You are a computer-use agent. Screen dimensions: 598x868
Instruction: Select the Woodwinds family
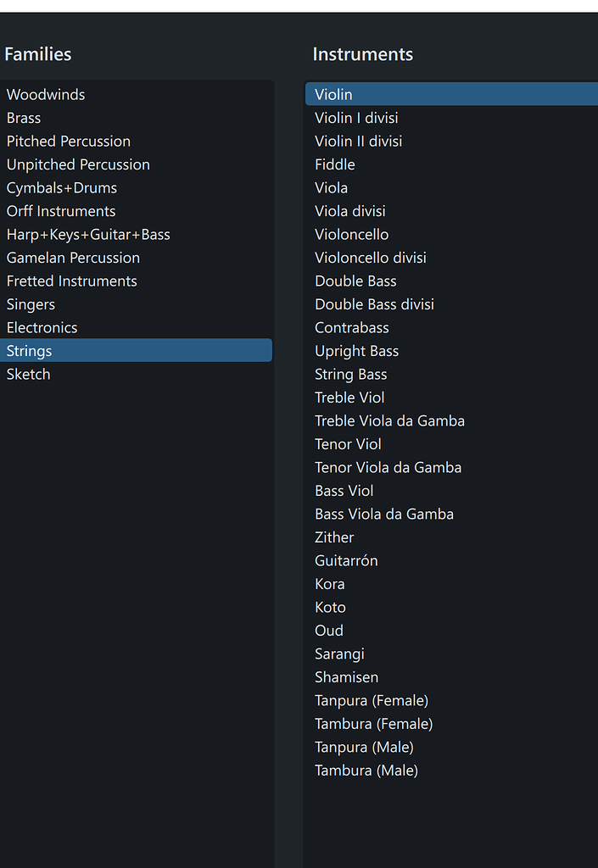pyautogui.click(x=45, y=94)
